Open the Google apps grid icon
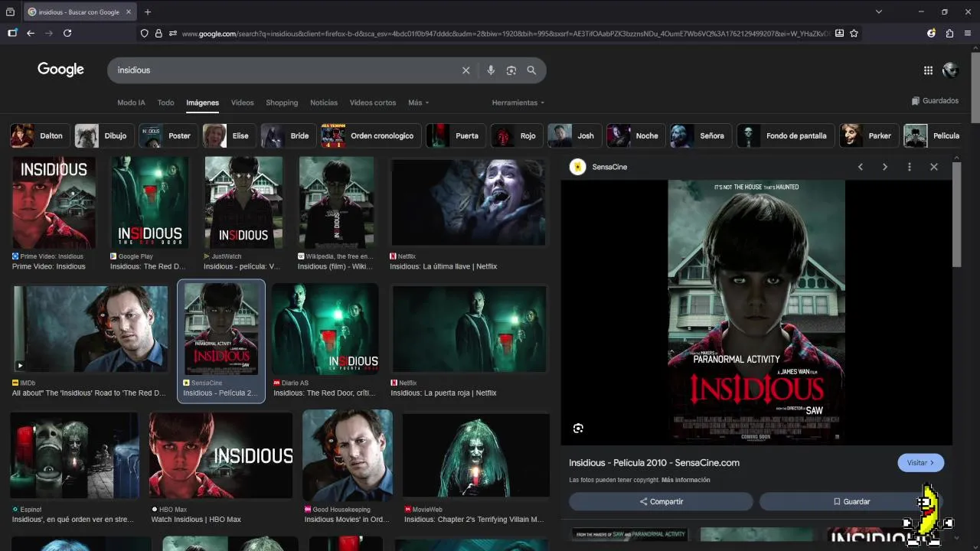The width and height of the screenshot is (980, 551). click(928, 70)
